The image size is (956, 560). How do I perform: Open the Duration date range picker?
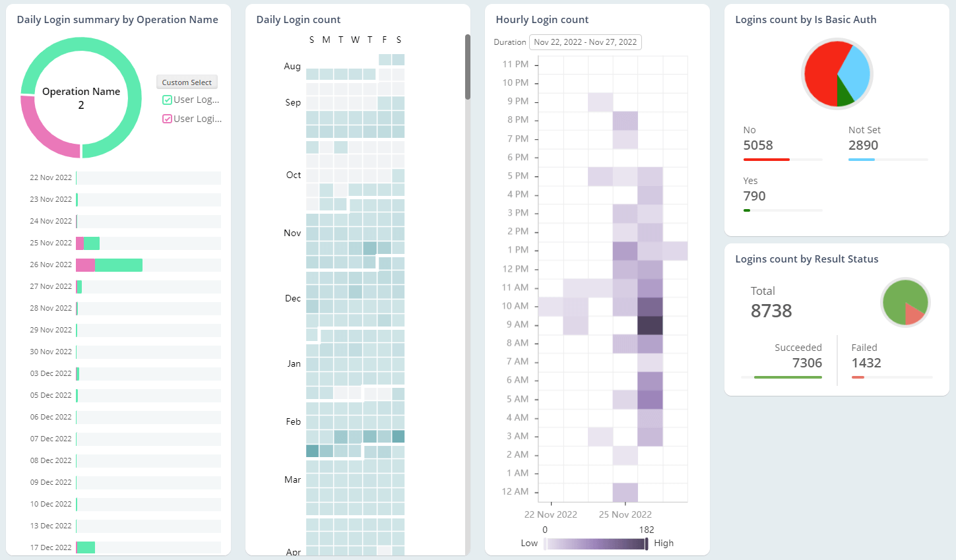coord(585,42)
